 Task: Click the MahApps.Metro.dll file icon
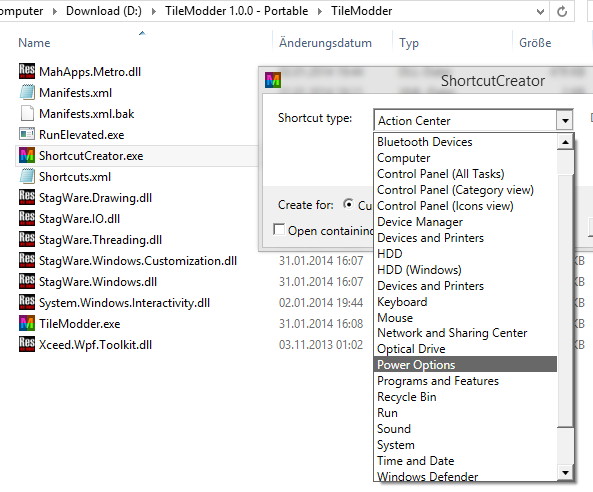pyautogui.click(x=27, y=71)
